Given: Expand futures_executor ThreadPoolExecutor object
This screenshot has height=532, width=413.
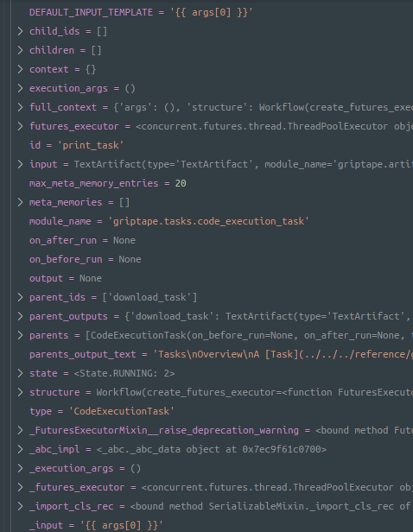Looking at the screenshot, I should point(20,126).
